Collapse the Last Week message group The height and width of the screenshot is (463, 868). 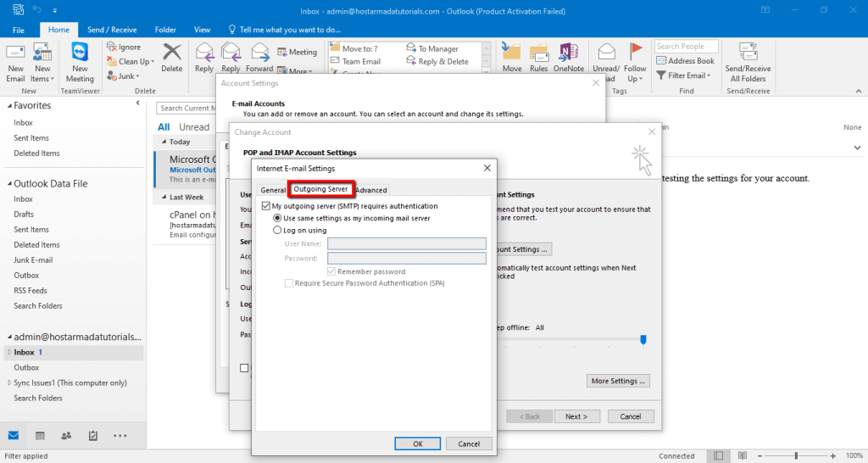click(164, 198)
